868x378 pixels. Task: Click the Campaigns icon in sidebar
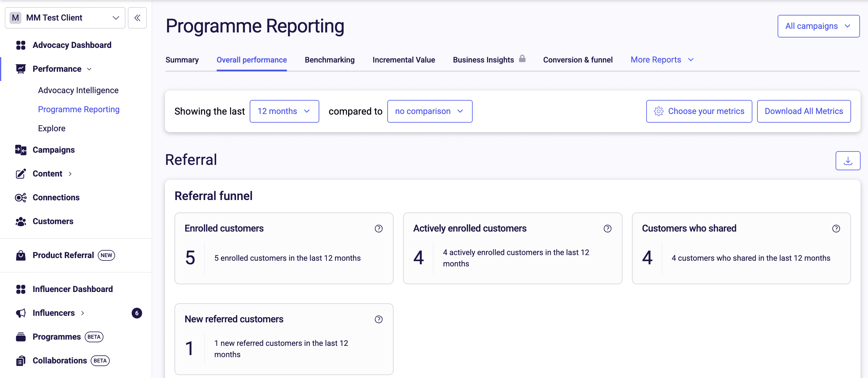pyautogui.click(x=21, y=150)
